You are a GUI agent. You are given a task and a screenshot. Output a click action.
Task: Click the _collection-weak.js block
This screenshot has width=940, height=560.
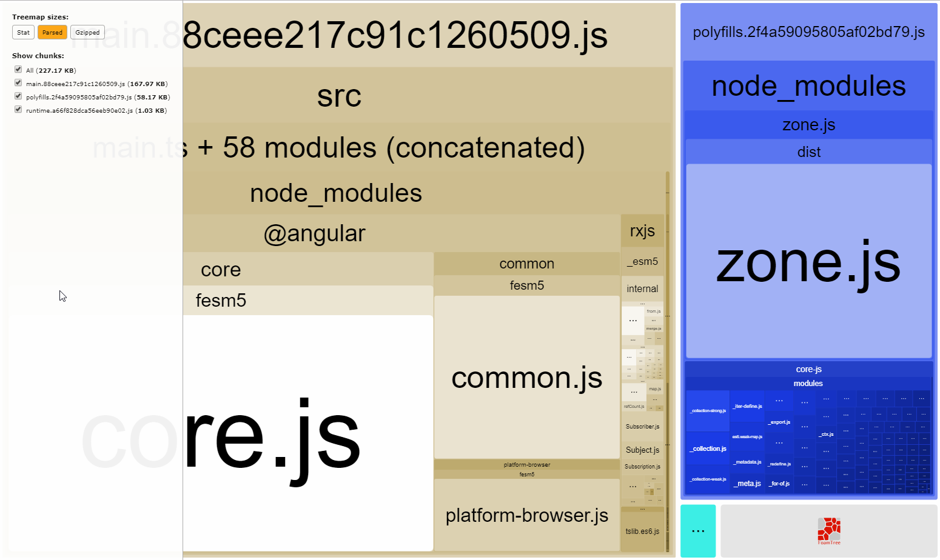coord(708,479)
